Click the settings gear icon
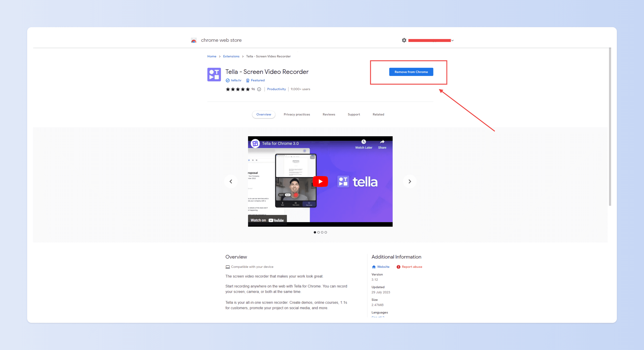 coord(404,40)
